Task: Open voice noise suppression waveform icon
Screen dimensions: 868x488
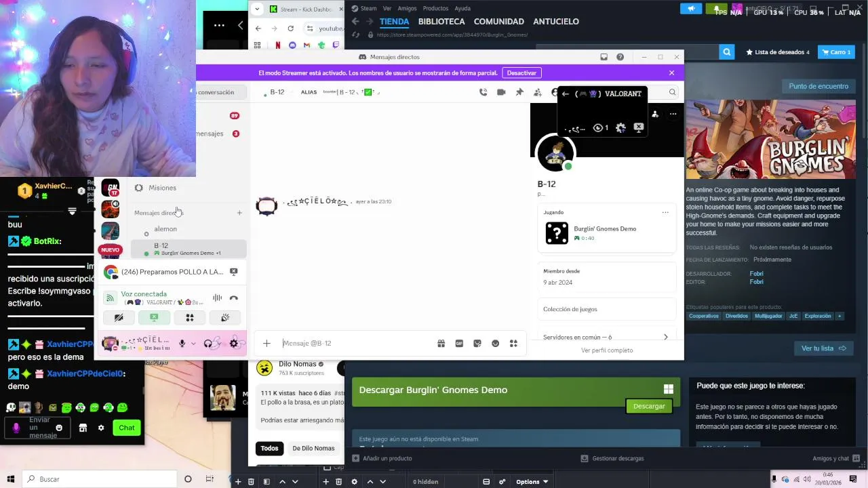Action: (217, 298)
